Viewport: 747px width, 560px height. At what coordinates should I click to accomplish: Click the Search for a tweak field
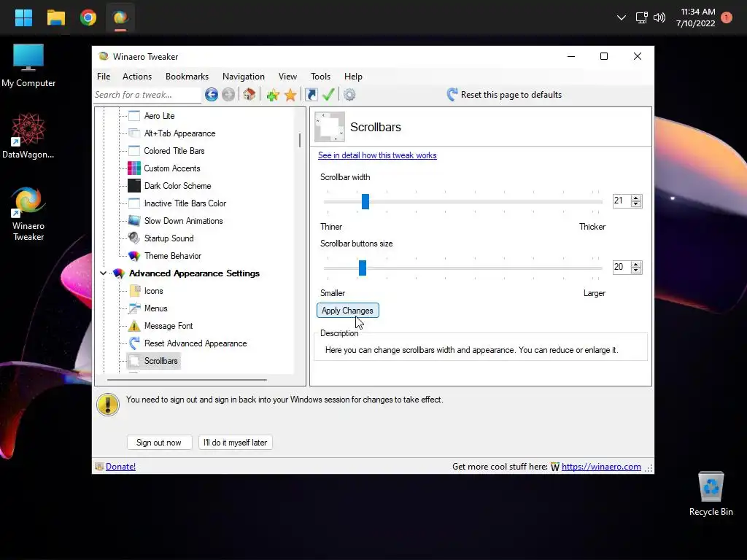tap(147, 95)
